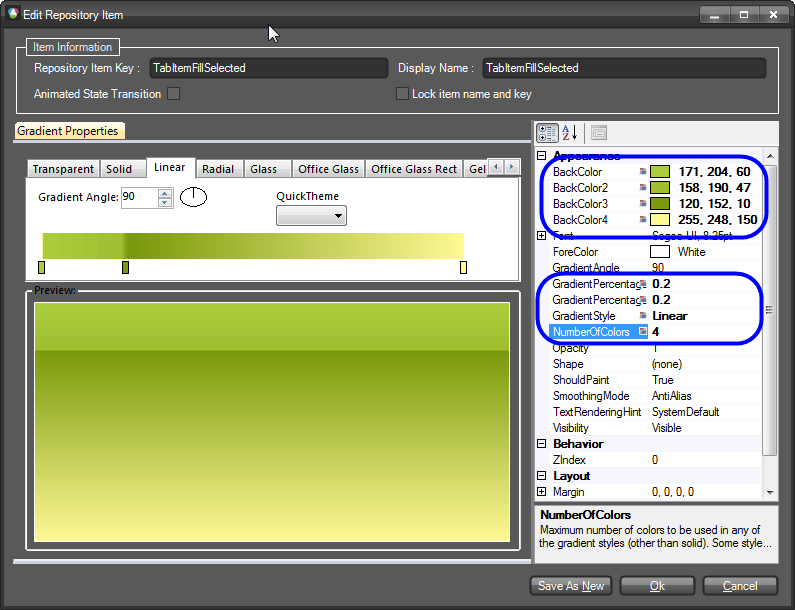Screen dimensions: 795x610
Task: Click BackColor color swatch
Action: click(660, 172)
